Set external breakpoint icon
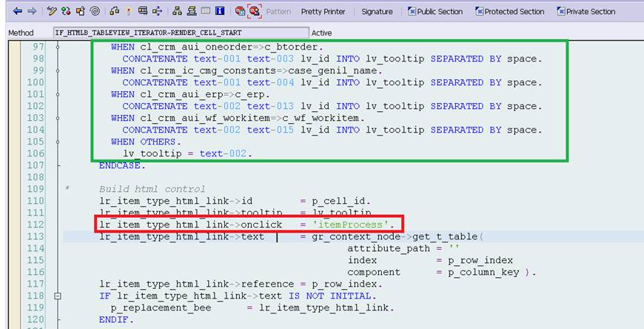 255,11
